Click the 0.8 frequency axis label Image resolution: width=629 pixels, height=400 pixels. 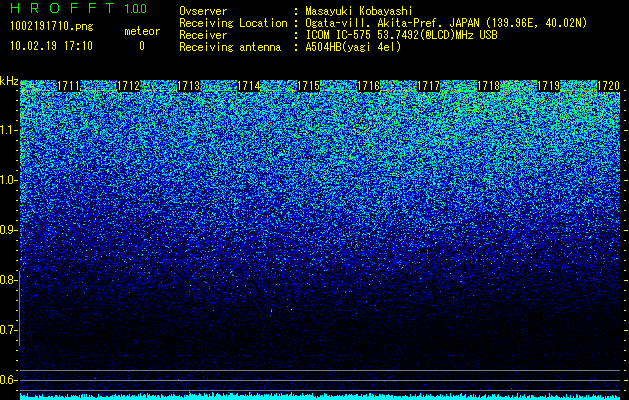8,280
